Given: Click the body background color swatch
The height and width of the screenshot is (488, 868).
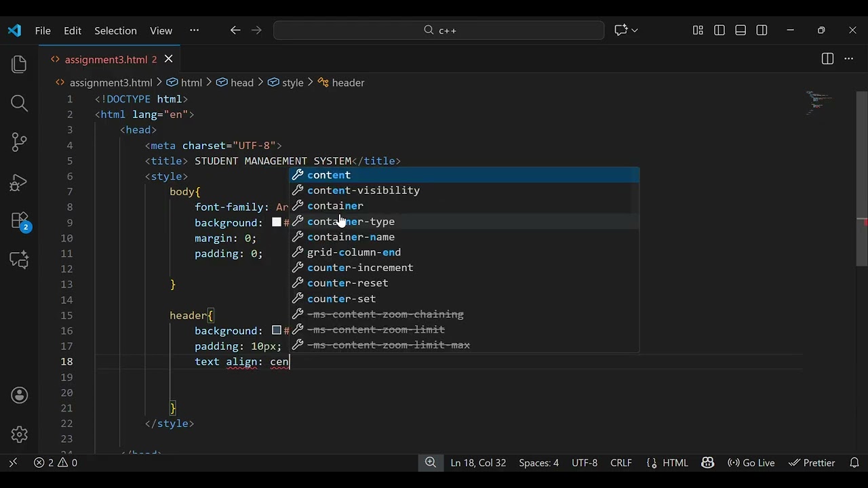Looking at the screenshot, I should pos(277,222).
